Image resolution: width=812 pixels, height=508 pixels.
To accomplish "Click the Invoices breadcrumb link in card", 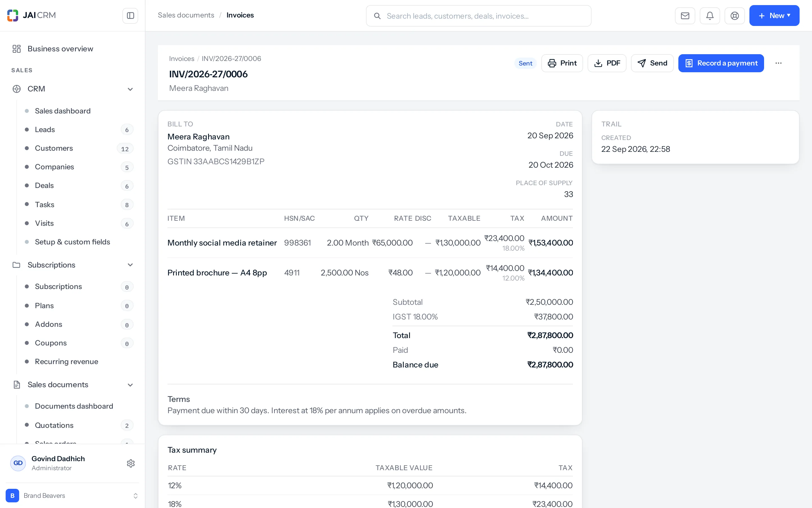I will 182,58.
